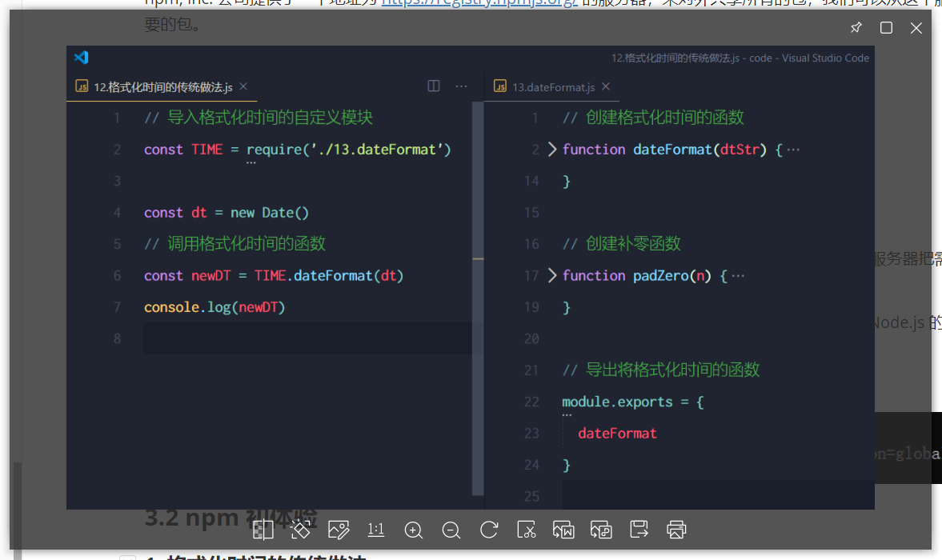Print the image using the printer icon
942x560 pixels.
tap(676, 530)
